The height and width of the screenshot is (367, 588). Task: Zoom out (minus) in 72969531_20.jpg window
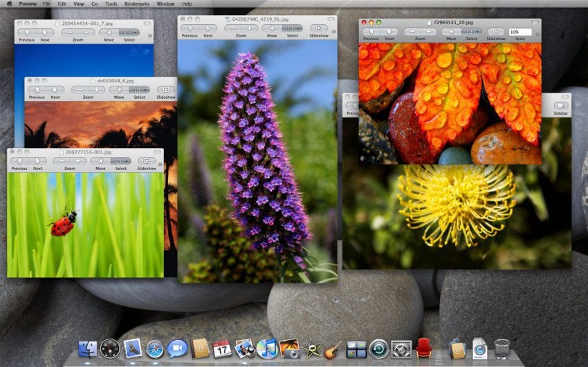point(412,32)
